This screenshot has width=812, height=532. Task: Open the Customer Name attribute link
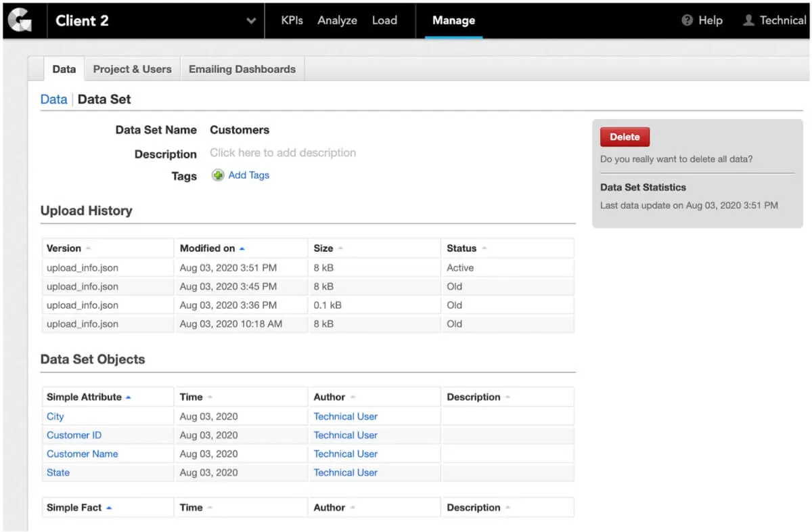(x=82, y=454)
